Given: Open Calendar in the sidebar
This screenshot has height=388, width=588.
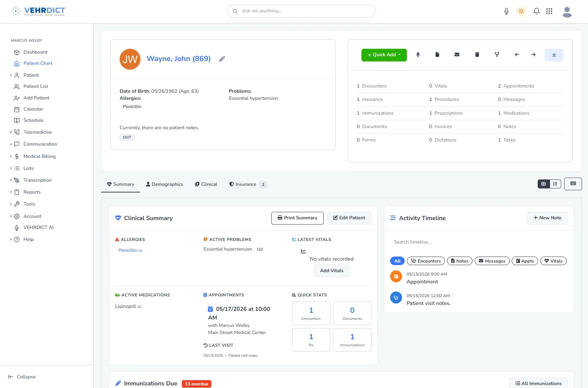Looking at the screenshot, I should pos(33,109).
